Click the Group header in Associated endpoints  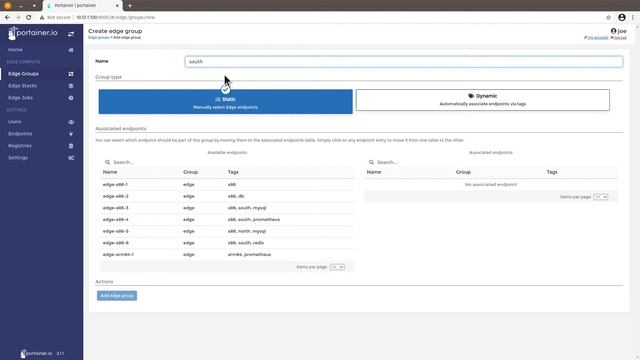(463, 172)
